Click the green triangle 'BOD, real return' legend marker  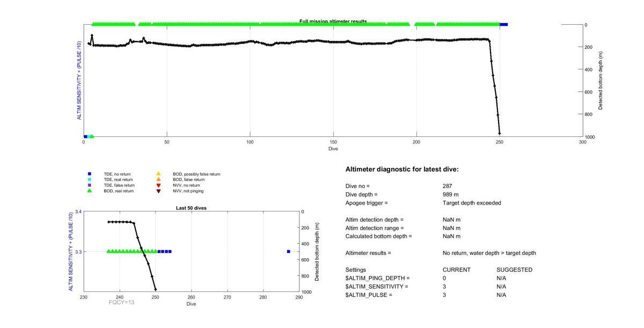click(x=90, y=191)
